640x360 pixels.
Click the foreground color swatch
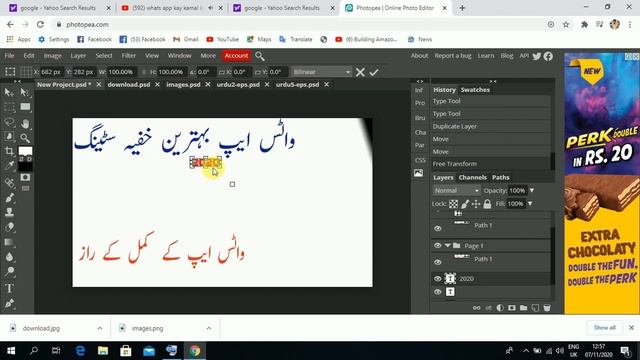coord(25,152)
